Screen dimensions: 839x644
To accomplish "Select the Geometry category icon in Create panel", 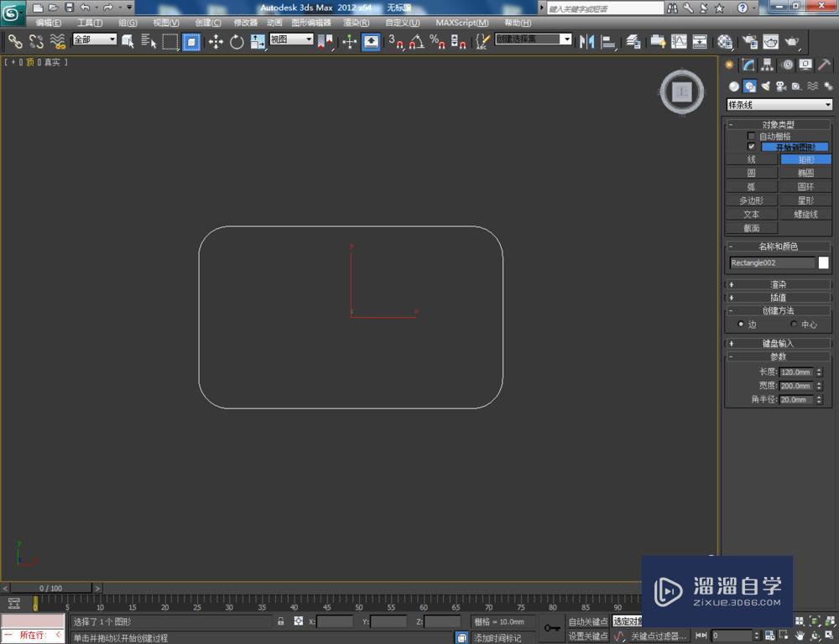I will 734,86.
